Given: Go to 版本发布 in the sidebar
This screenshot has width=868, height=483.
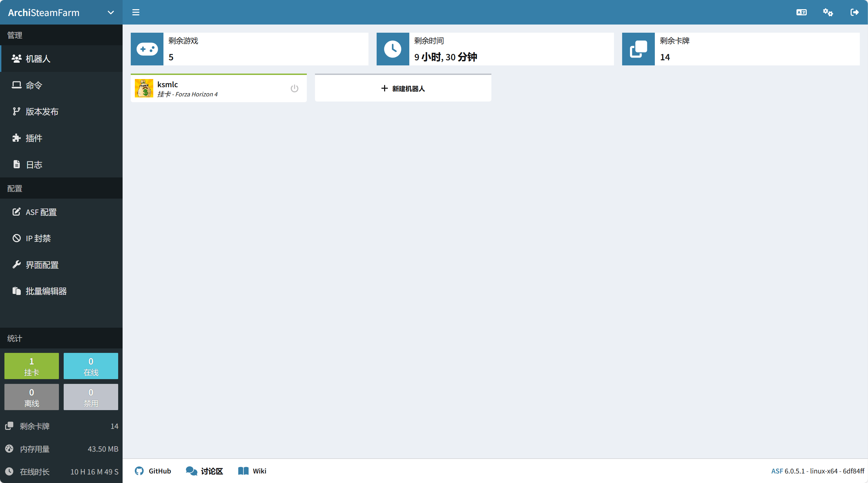Looking at the screenshot, I should (x=61, y=111).
